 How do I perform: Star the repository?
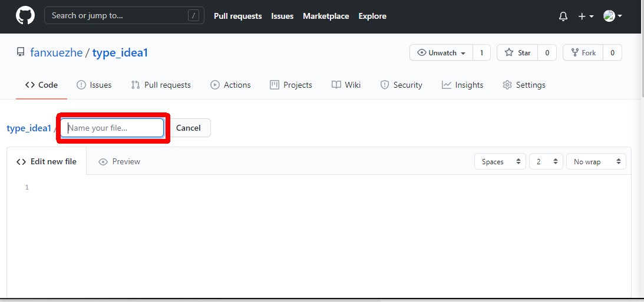517,52
